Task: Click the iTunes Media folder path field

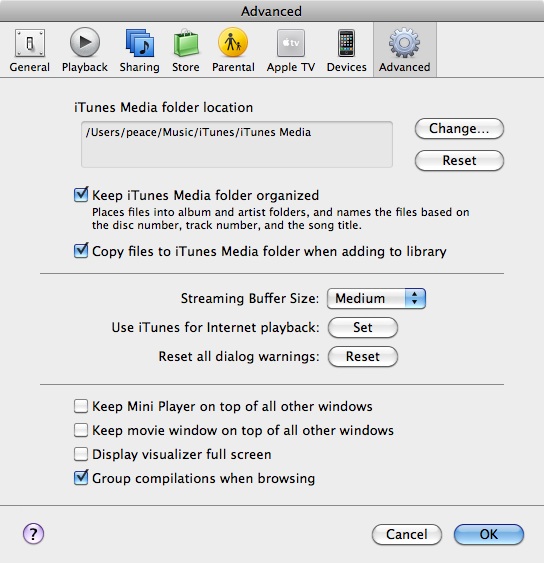Action: (x=237, y=144)
